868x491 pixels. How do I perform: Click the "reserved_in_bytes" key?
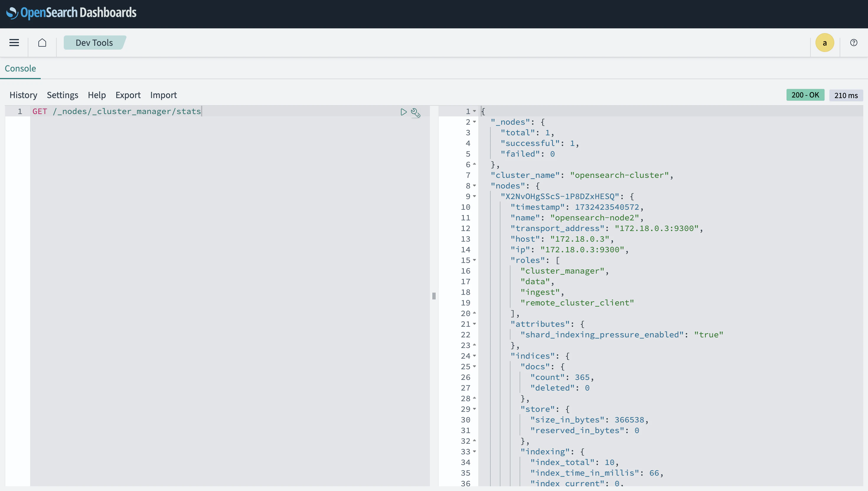pos(577,430)
